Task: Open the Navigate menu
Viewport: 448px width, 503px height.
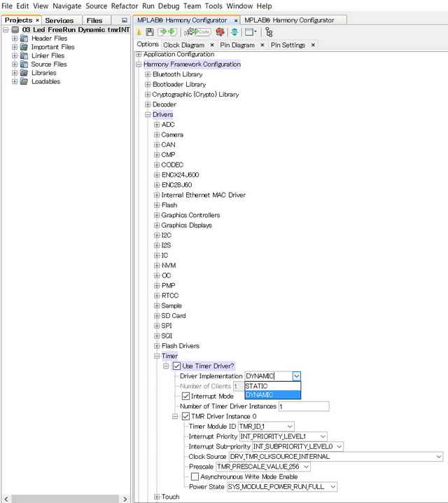Action: coord(67,6)
